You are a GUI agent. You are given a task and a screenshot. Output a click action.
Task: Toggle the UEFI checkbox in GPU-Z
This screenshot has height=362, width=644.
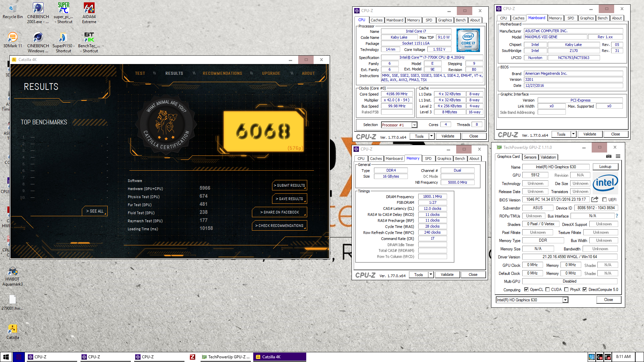coord(604,199)
